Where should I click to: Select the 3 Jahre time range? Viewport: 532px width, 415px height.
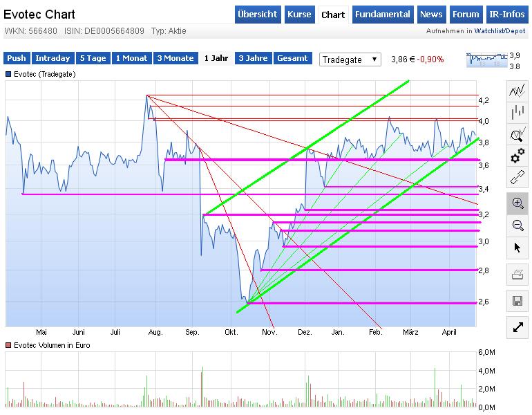253,58
